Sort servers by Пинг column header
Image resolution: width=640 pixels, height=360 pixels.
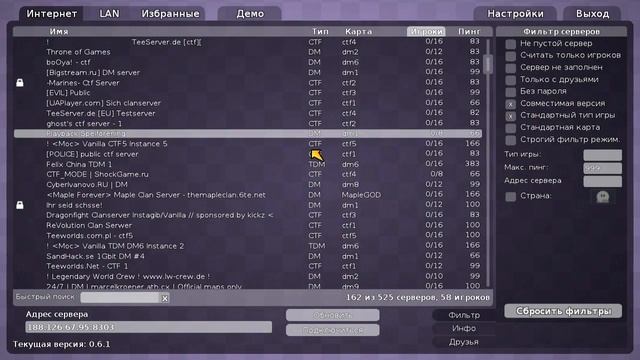(469, 31)
